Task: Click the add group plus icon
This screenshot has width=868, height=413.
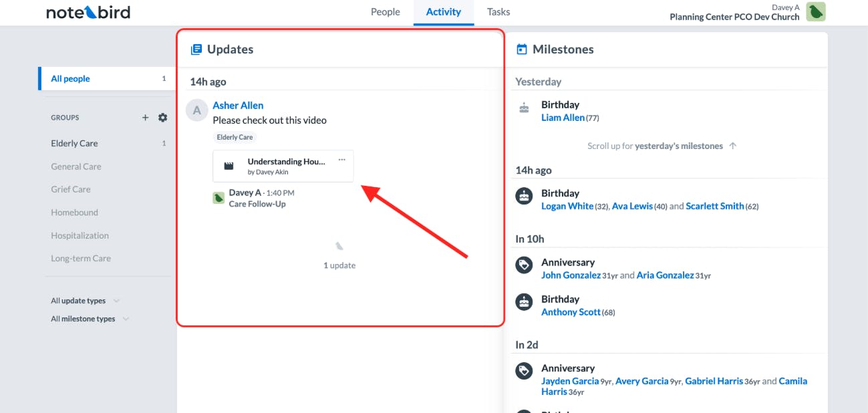Action: (x=145, y=118)
